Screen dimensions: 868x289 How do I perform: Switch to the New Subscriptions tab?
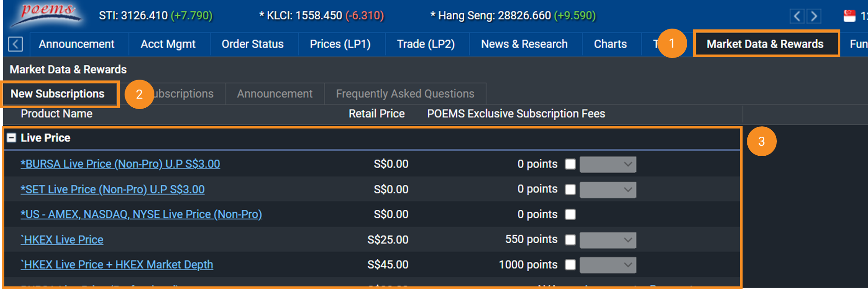58,94
